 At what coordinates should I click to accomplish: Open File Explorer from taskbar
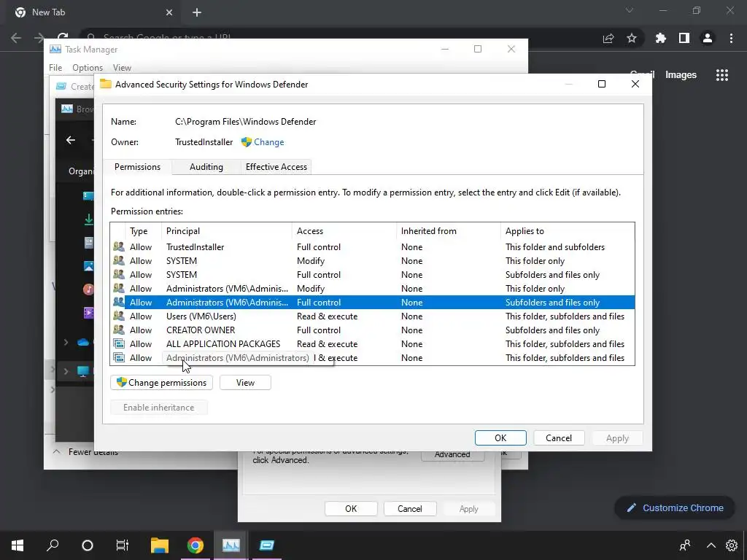[x=160, y=545]
